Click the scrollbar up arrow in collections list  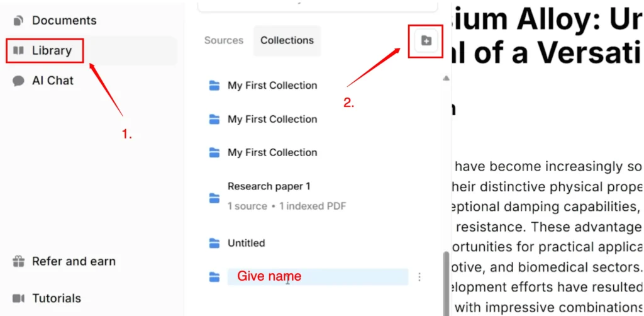[446, 79]
